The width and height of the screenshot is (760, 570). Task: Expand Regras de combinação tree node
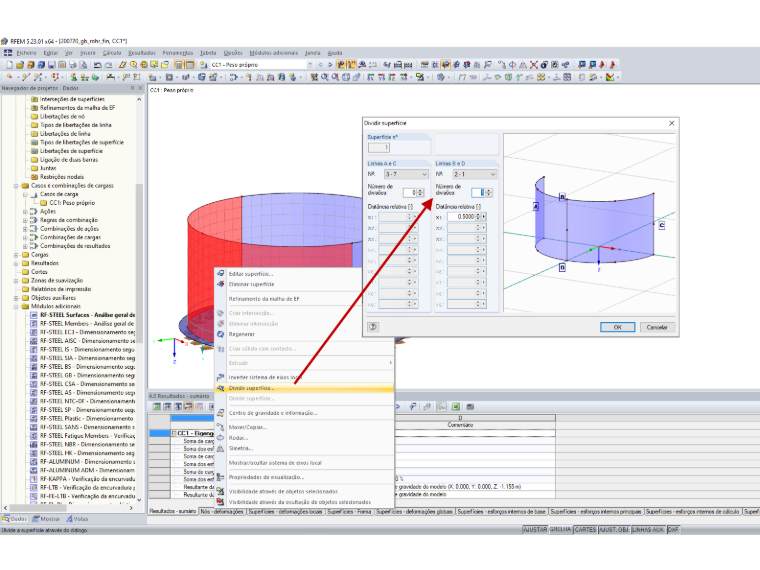pos(25,220)
